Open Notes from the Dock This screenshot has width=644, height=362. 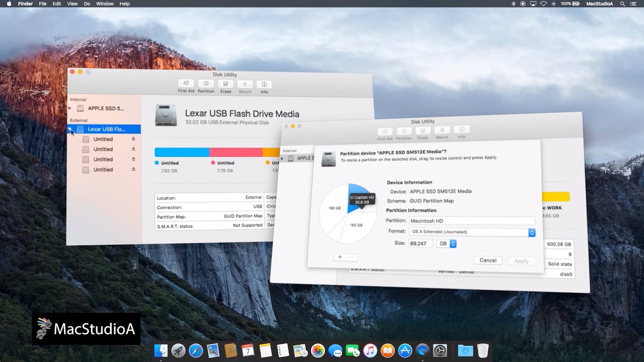[265, 350]
